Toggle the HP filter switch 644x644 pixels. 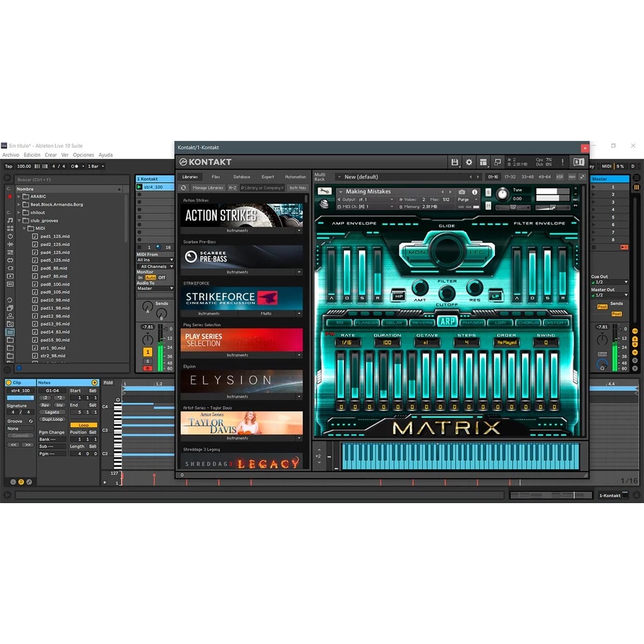(398, 295)
